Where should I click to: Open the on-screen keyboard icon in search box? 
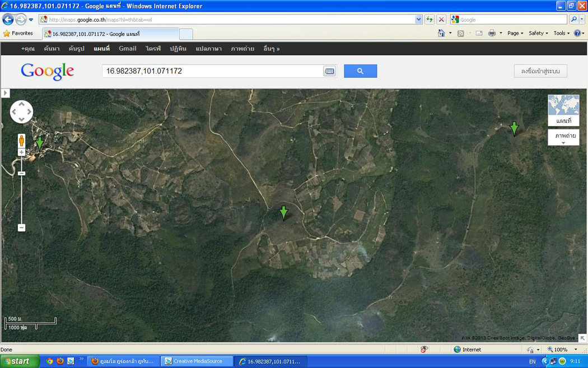click(329, 71)
